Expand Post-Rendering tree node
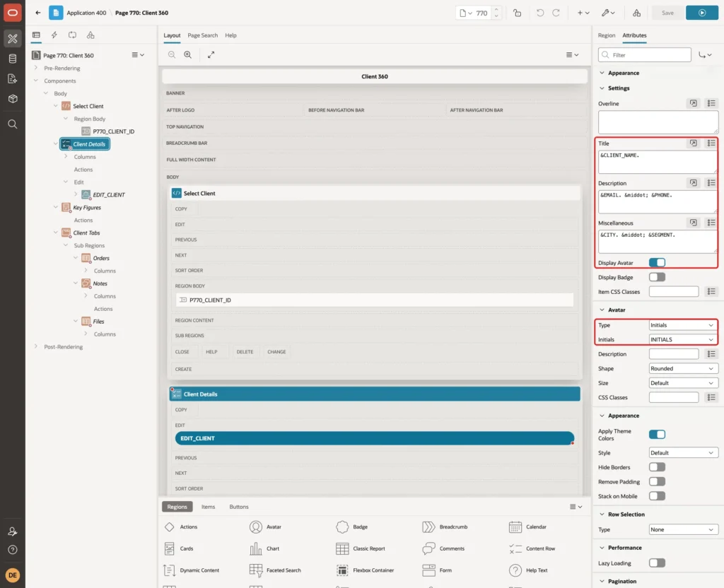724x588 pixels. click(x=36, y=346)
